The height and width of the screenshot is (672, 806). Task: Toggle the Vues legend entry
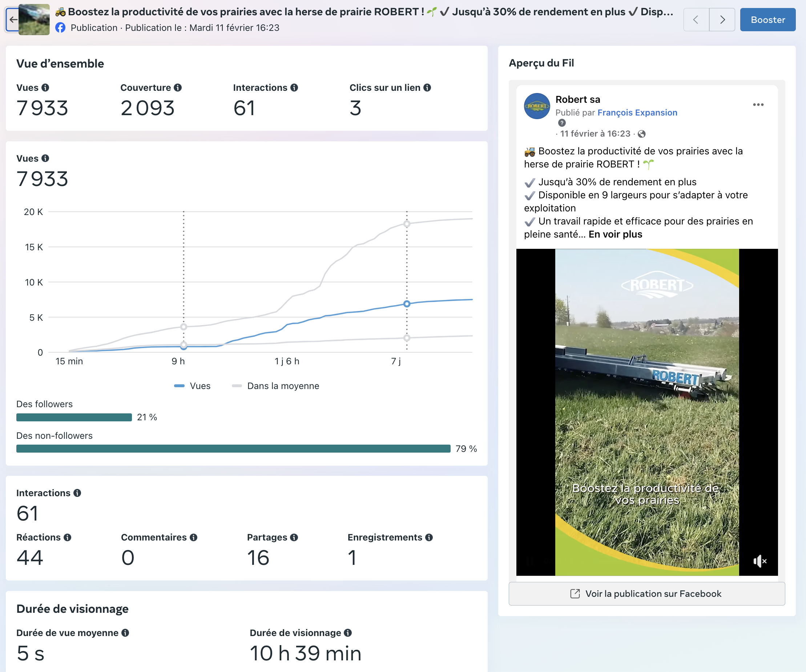coord(192,386)
